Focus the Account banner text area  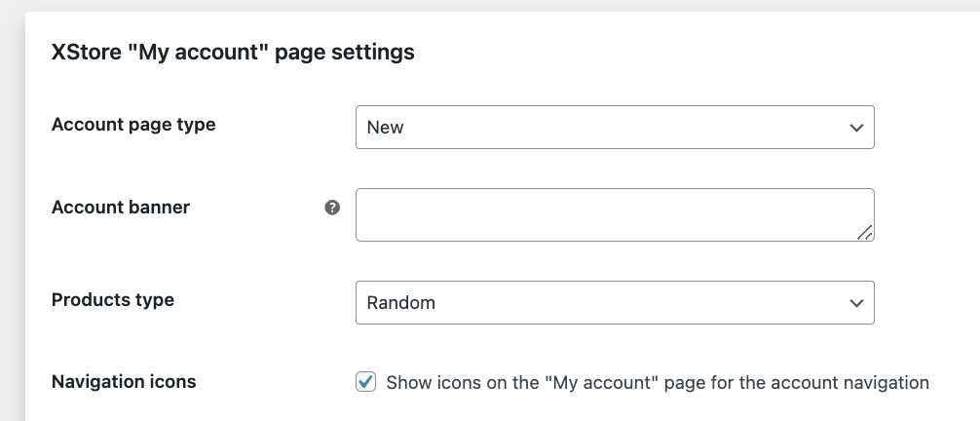615,214
